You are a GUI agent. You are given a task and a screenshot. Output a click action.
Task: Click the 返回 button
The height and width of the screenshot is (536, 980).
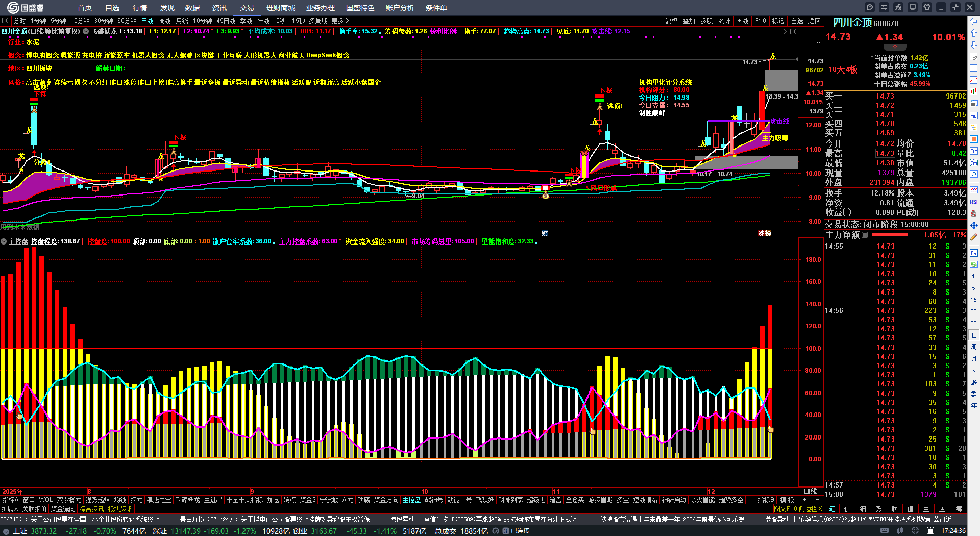pos(815,21)
